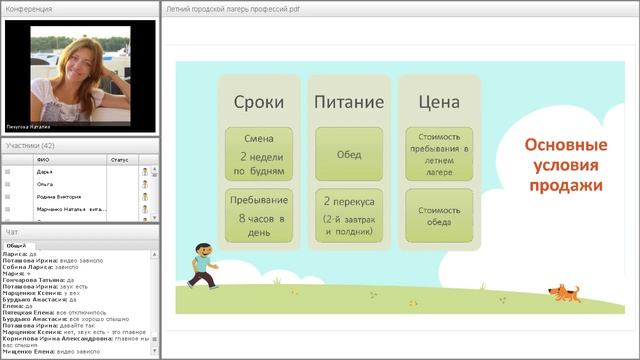This screenshot has height=360, width=640.
Task: Click the Сроки heading on the slide
Action: (259, 102)
